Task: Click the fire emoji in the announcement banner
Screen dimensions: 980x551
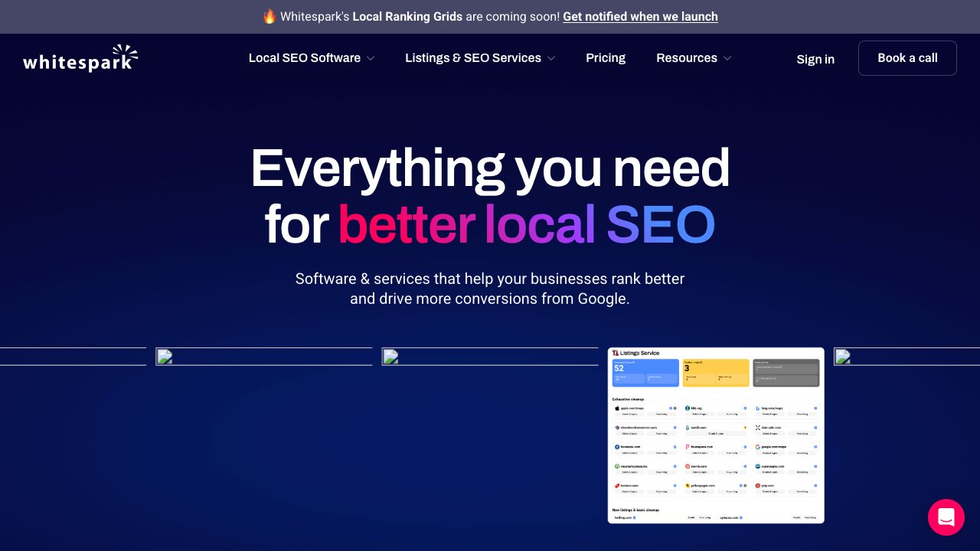Action: (x=269, y=16)
